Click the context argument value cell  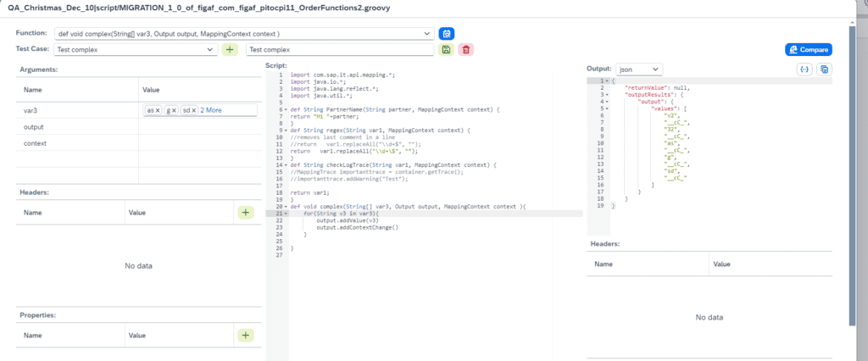[200, 143]
